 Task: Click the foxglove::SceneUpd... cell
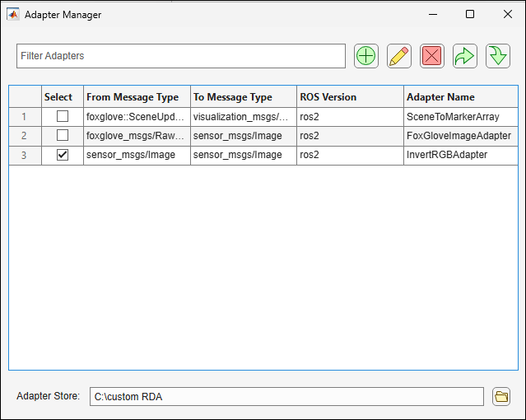137,116
